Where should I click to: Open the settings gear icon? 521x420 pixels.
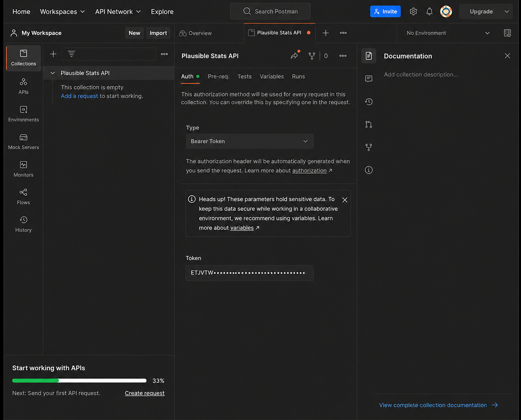pyautogui.click(x=413, y=11)
